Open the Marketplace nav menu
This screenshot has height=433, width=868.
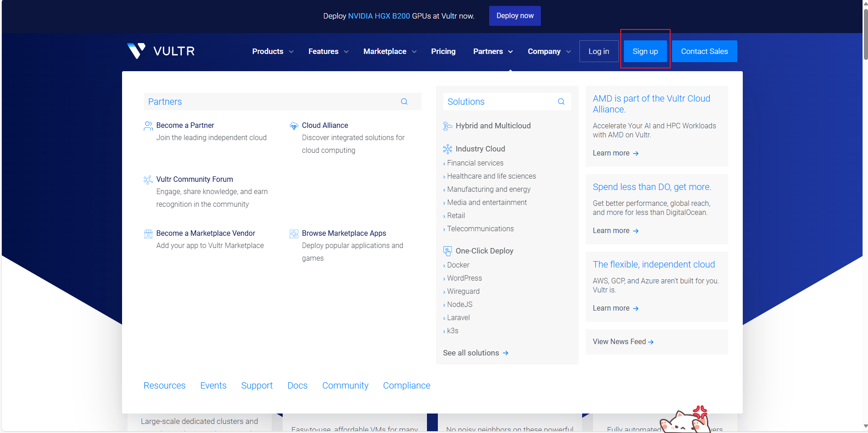[x=389, y=52]
